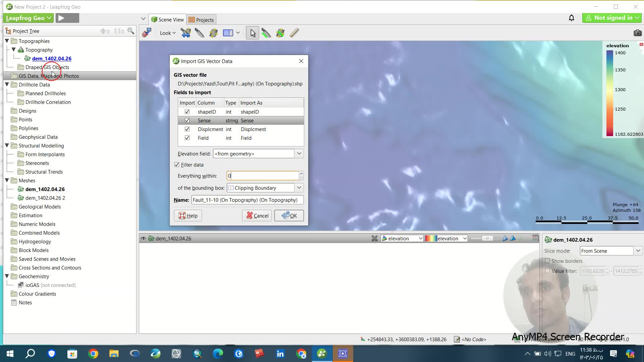Enable the Show borders checkbox

coord(547,261)
